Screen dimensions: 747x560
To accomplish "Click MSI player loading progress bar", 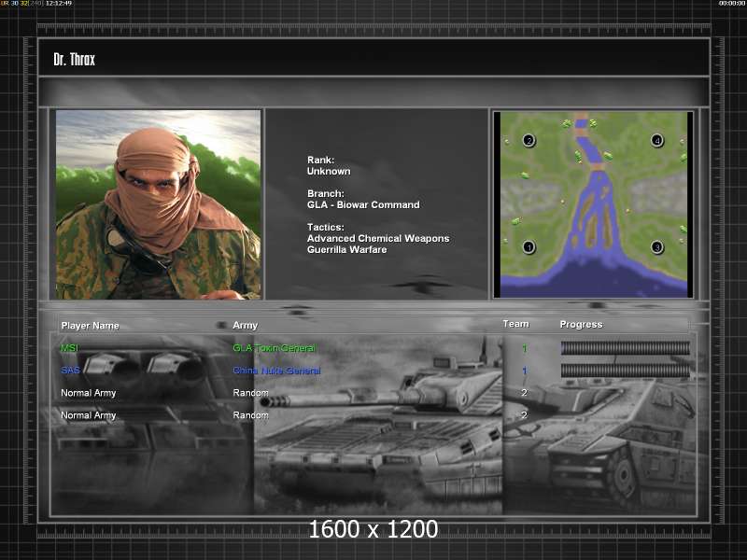I will pos(625,348).
